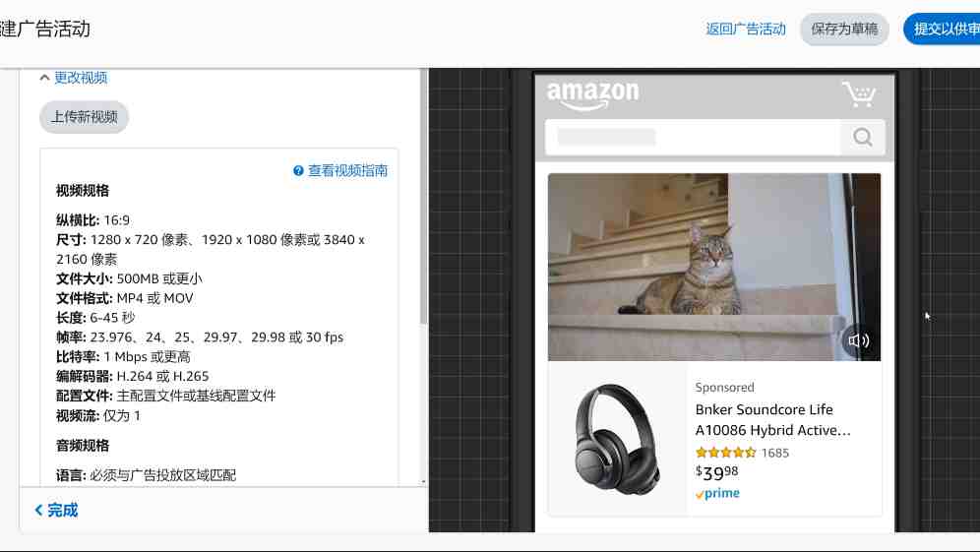Click the blue 提交以供审核 button
The width and height of the screenshot is (980, 552).
point(942,29)
